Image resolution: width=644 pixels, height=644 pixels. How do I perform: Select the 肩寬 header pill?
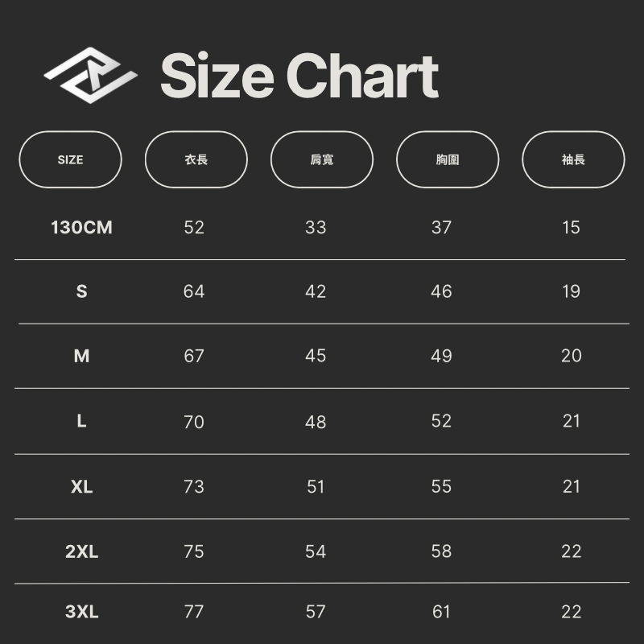(x=322, y=159)
